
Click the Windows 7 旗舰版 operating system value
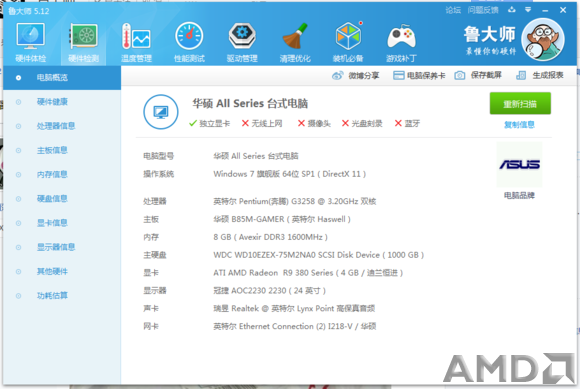point(290,174)
